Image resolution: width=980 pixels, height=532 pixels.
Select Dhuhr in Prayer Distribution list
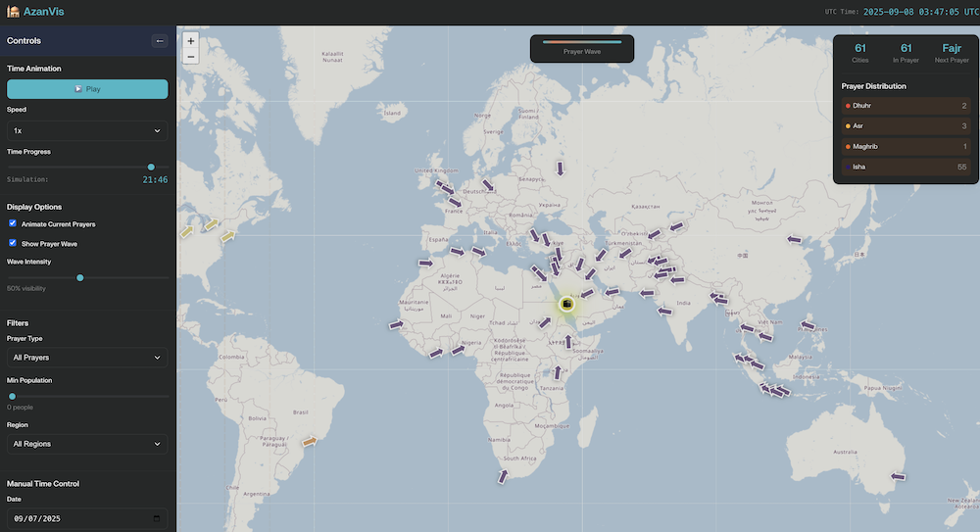tap(904, 106)
